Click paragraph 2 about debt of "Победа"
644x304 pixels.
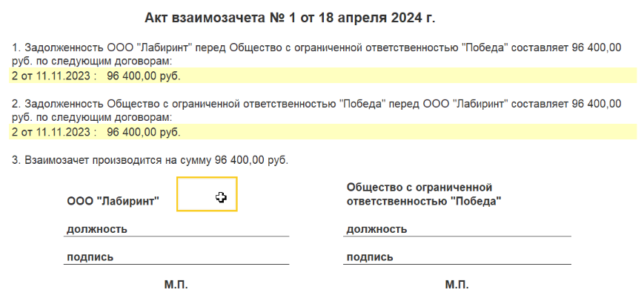316,110
